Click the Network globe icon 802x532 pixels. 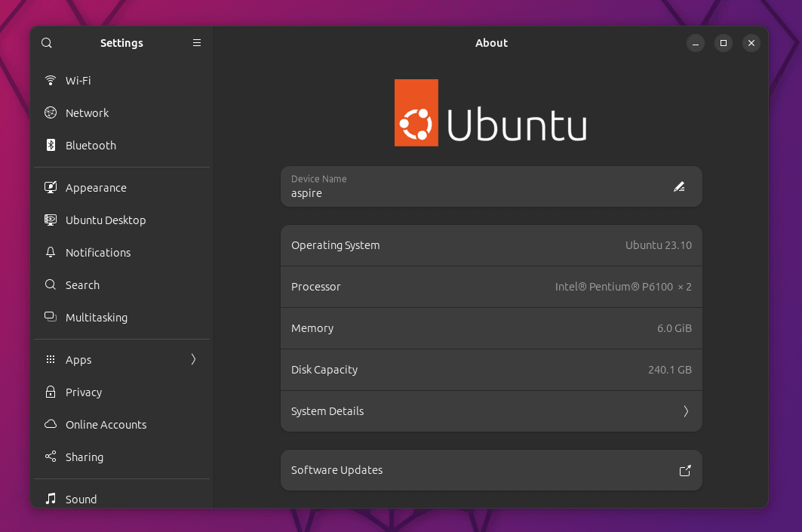50,112
